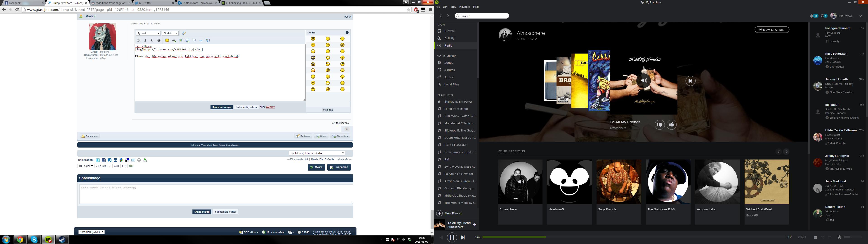This screenshot has width=868, height=244.
Task: Show previous stations with the left chevron
Action: point(778,152)
